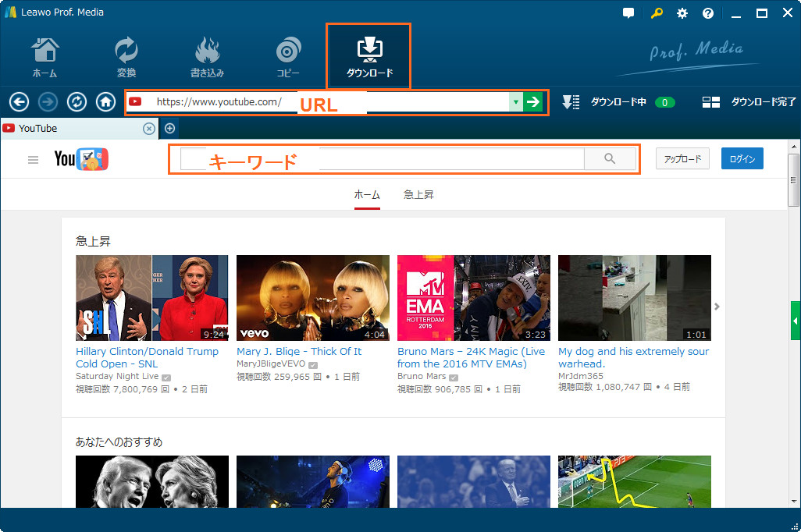Click My dog and his extremely sour warhead title
Image resolution: width=801 pixels, height=532 pixels.
point(633,357)
